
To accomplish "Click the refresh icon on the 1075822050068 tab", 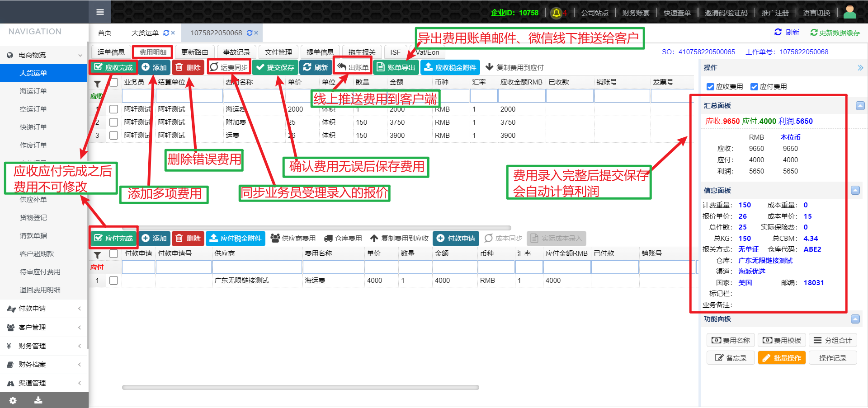I will (x=249, y=33).
